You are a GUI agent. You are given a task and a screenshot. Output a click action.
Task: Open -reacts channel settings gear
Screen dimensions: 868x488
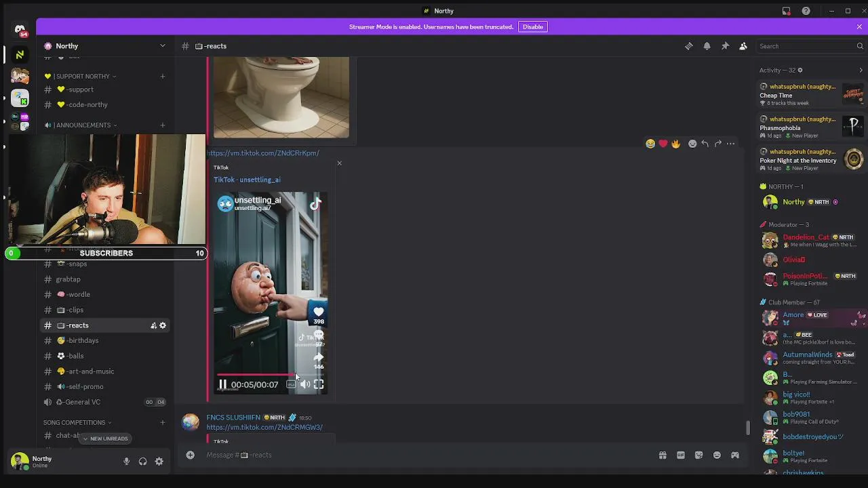tap(163, 325)
